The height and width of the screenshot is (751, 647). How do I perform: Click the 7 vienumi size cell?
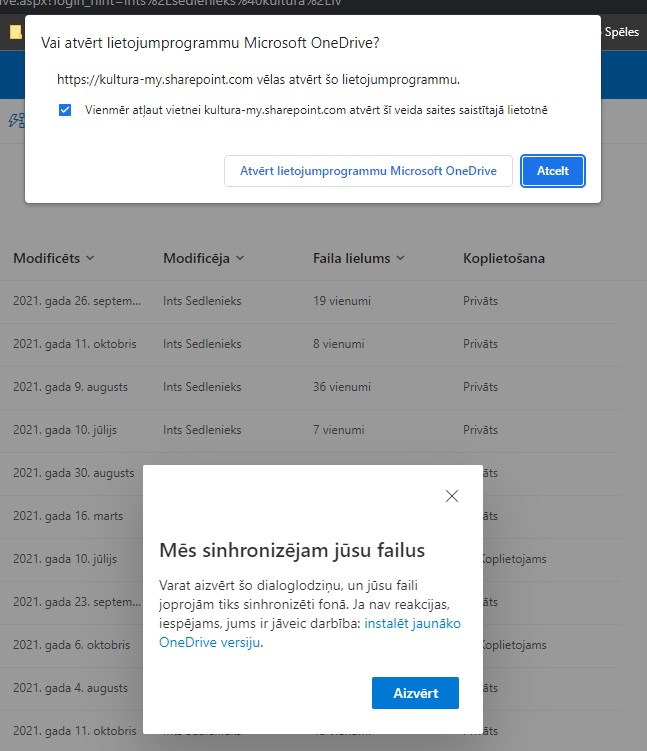click(339, 430)
